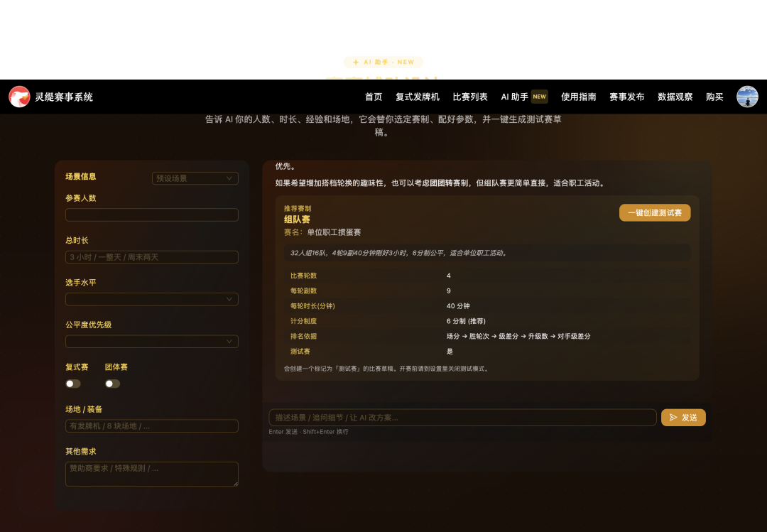The height and width of the screenshot is (532, 767).
Task: Expand the 预设场景 dropdown
Action: point(195,178)
